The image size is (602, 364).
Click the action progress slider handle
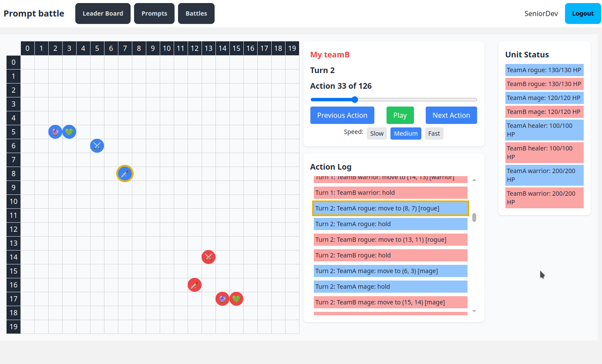point(355,100)
